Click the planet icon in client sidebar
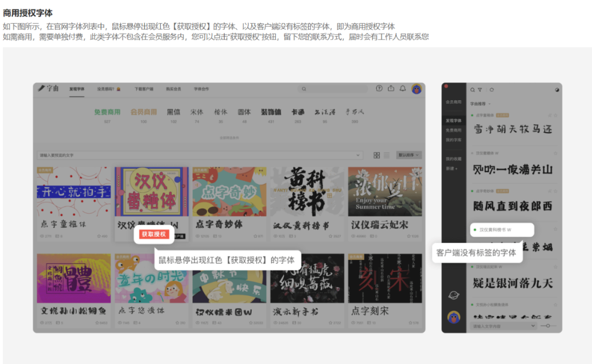The width and height of the screenshot is (592, 364). (x=453, y=295)
